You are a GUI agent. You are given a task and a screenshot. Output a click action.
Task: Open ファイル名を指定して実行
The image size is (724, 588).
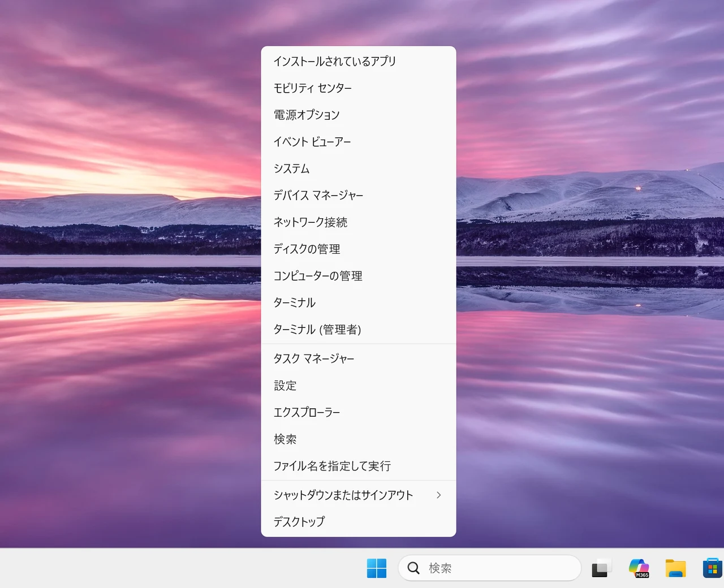359,466
